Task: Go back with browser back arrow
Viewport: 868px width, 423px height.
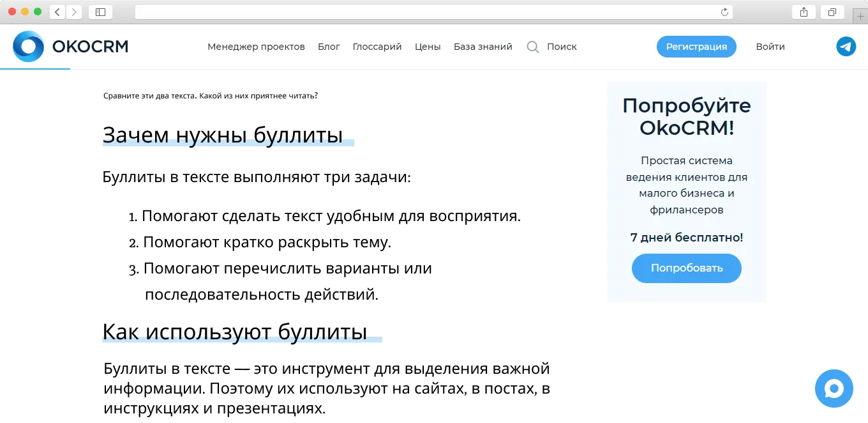Action: pyautogui.click(x=57, y=12)
